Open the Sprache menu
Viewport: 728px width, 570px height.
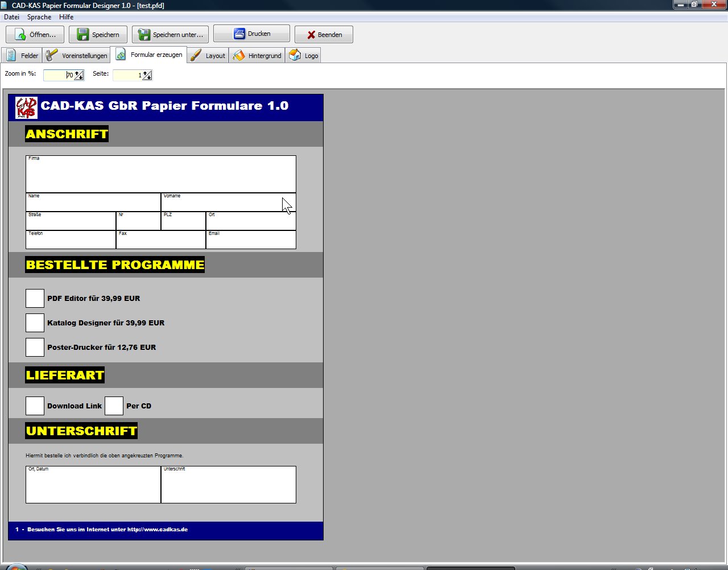click(39, 17)
